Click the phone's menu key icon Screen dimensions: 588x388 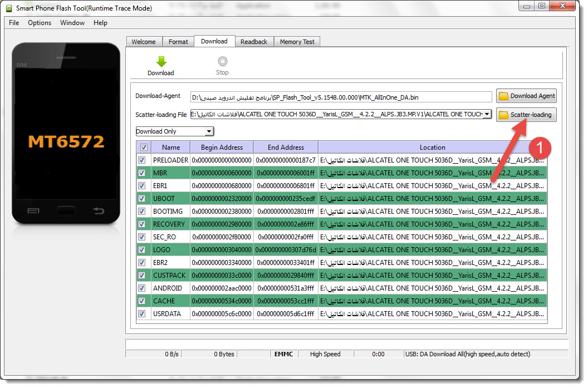(33, 211)
